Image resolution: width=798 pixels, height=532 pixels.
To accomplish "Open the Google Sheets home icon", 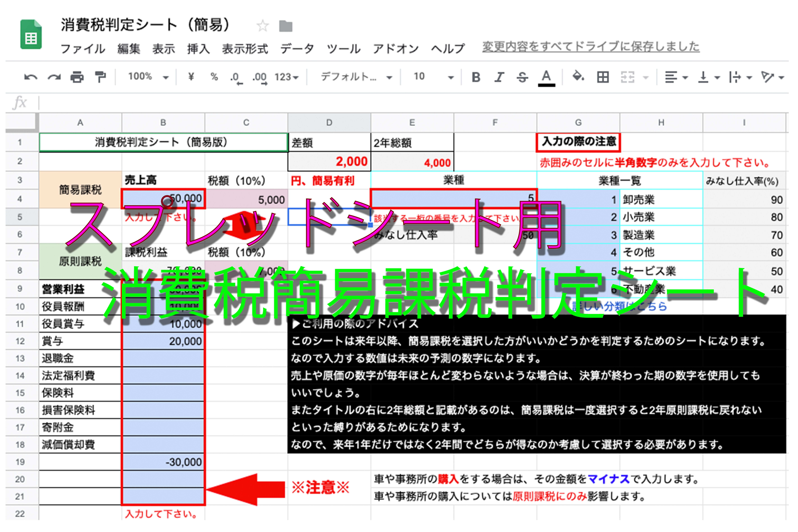I will point(31,34).
